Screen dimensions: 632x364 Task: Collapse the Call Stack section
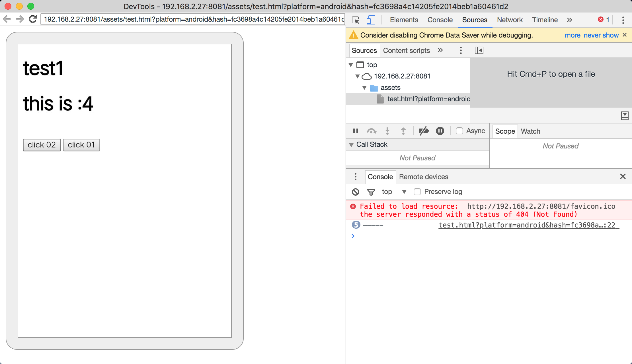pos(351,145)
